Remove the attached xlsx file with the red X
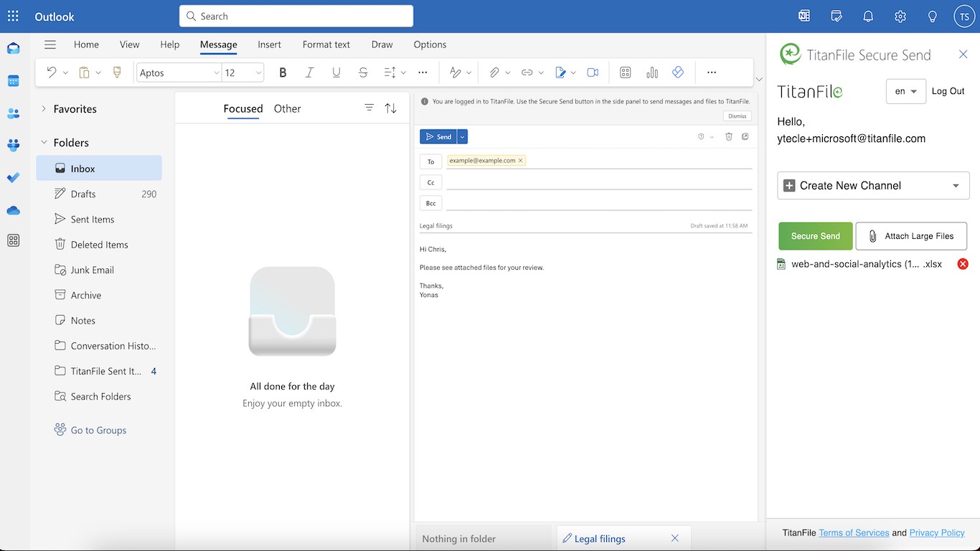Viewport: 980px width, 551px height. (x=963, y=264)
